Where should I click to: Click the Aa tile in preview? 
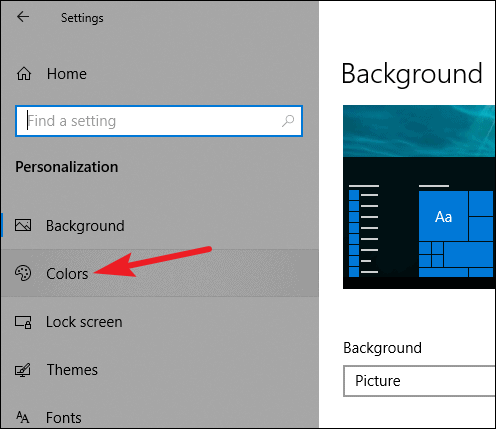443,216
